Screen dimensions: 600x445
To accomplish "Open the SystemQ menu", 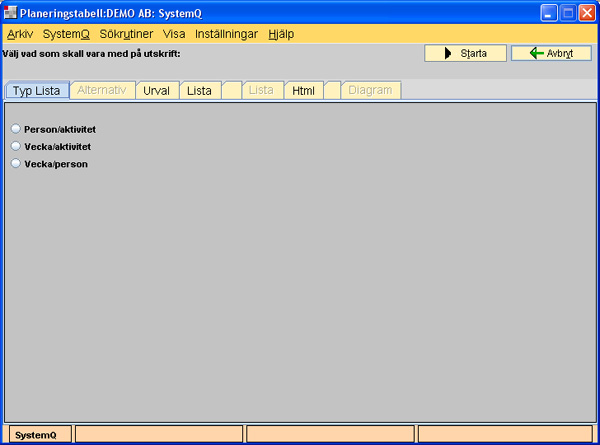I will coord(66,34).
